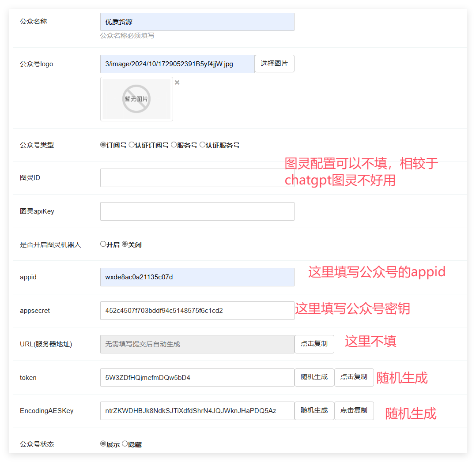This screenshot has width=476, height=462.
Task: Click the 公众号类型 label
Action: (37, 145)
